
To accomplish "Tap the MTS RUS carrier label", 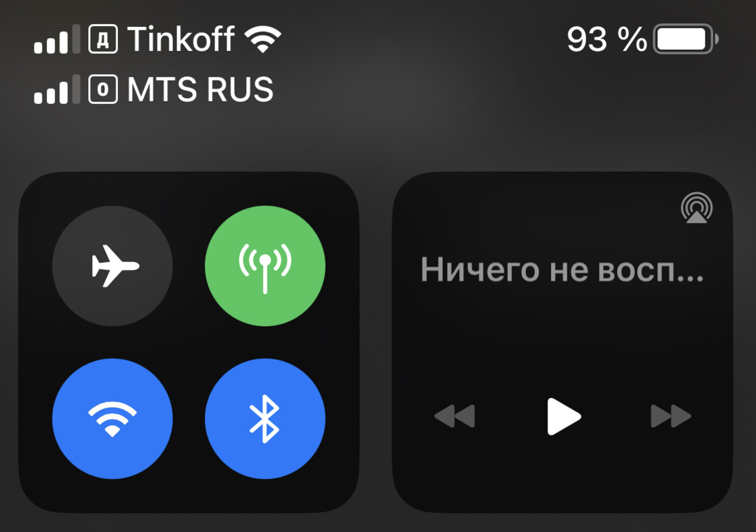I will click(200, 89).
